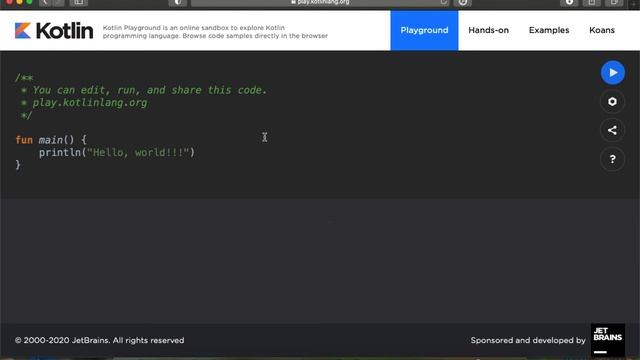Click the '© 2000-2020 JetBrains. All rights reserved' text
640x360 pixels.
point(100,340)
